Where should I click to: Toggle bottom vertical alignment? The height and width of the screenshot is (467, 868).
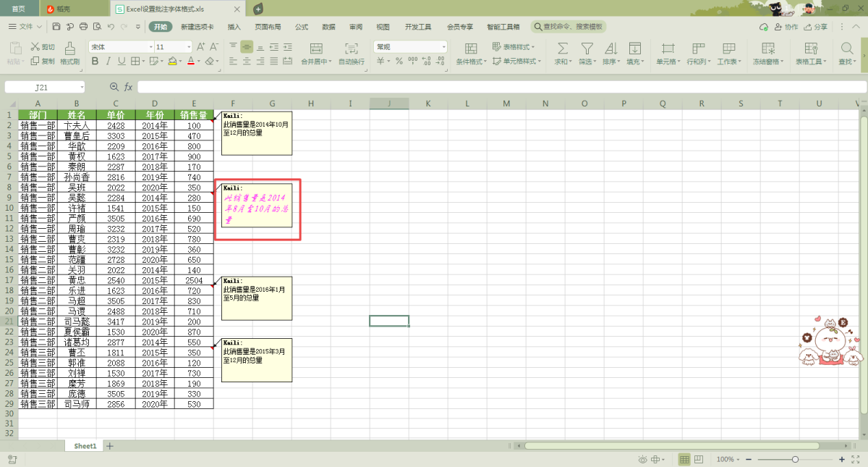pyautogui.click(x=260, y=46)
